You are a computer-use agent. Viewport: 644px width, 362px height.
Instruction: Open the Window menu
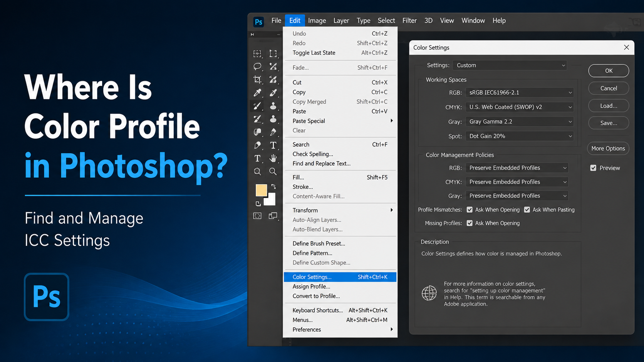point(473,20)
